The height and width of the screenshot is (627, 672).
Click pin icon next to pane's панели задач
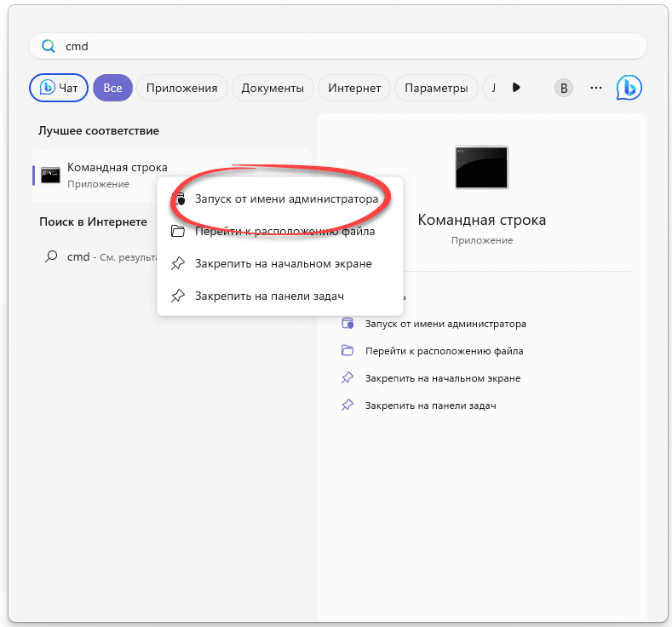tap(347, 405)
